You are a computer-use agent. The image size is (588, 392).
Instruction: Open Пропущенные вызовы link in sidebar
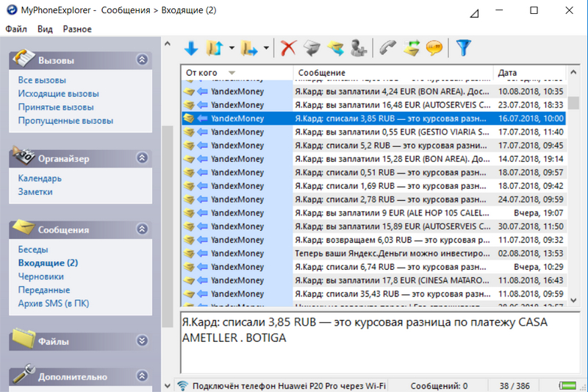tap(65, 121)
